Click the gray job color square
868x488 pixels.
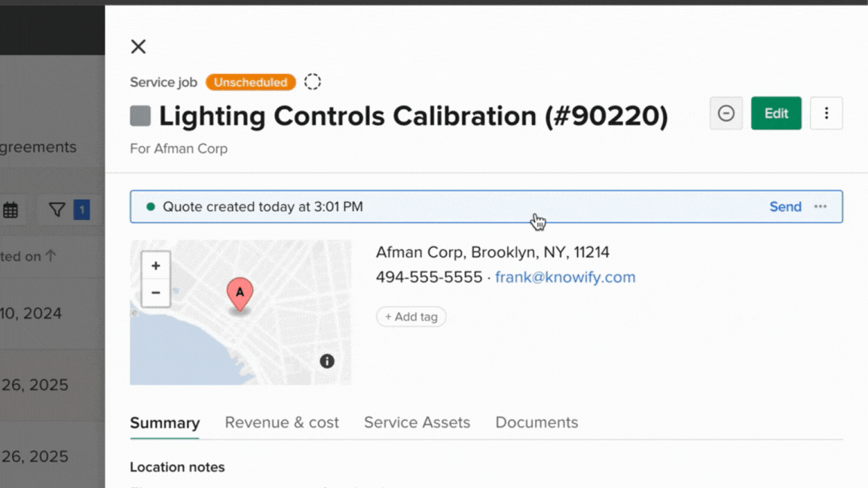click(x=140, y=116)
